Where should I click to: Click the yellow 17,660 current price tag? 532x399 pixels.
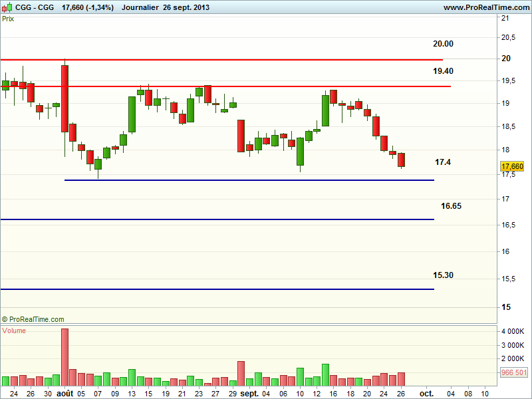click(x=512, y=166)
